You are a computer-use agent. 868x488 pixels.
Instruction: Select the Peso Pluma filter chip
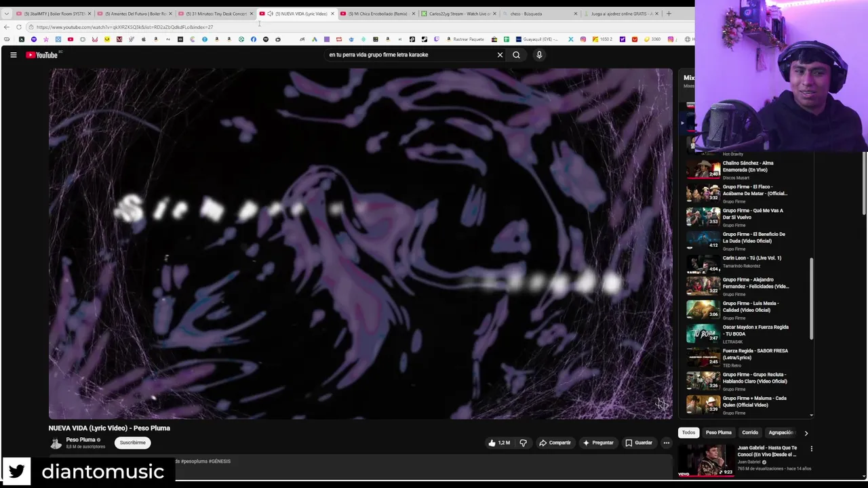[718, 432]
